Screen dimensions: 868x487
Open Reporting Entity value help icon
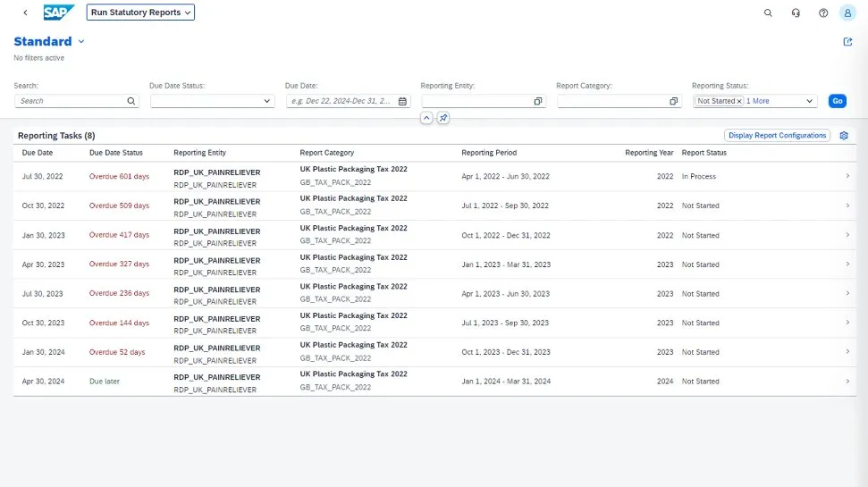click(x=538, y=102)
